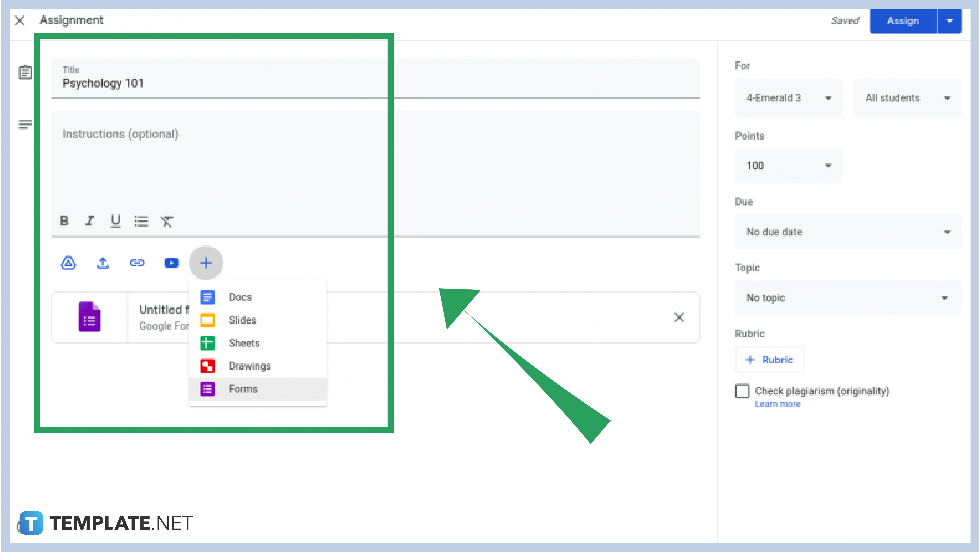Close the Assignment editor

(20, 20)
